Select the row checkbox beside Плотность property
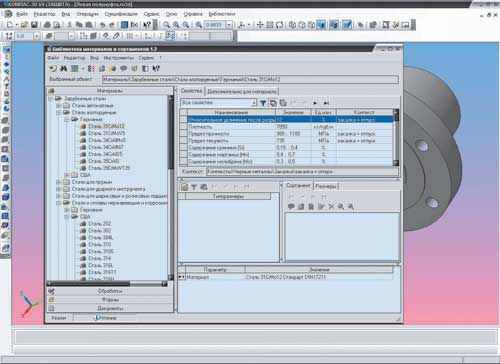This screenshot has height=364, width=500. pyautogui.click(x=183, y=127)
